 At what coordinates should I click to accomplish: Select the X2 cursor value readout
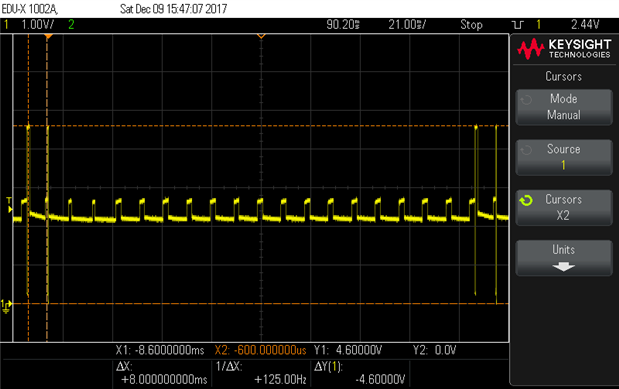click(261, 350)
